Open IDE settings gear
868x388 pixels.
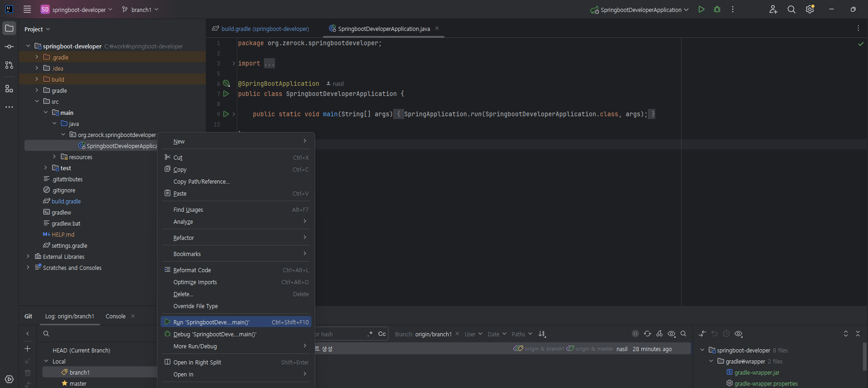coord(810,9)
